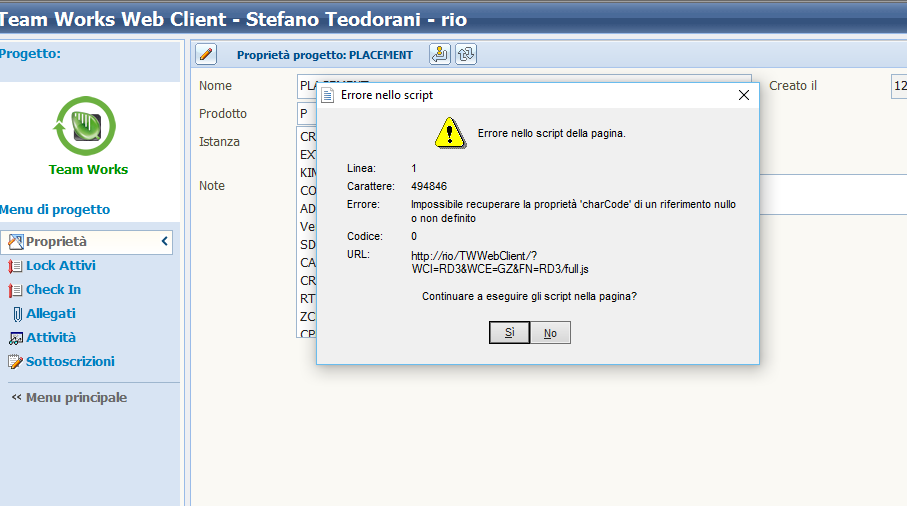The width and height of the screenshot is (907, 506).
Task: Click the error URL text in dialog
Action: (x=500, y=262)
